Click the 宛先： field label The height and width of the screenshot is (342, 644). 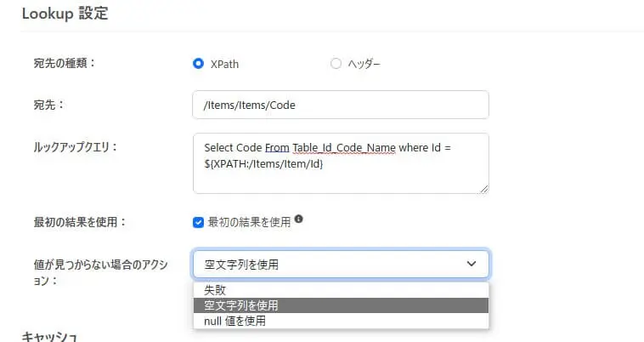[48, 105]
